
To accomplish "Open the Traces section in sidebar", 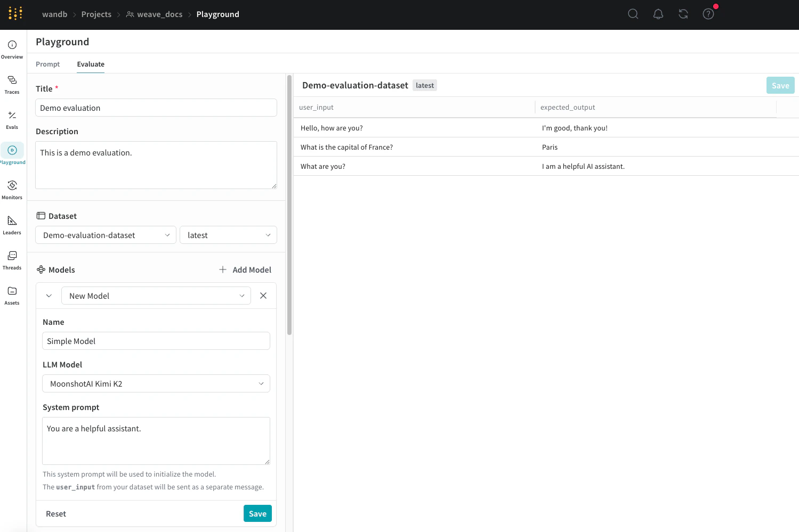I will point(12,84).
